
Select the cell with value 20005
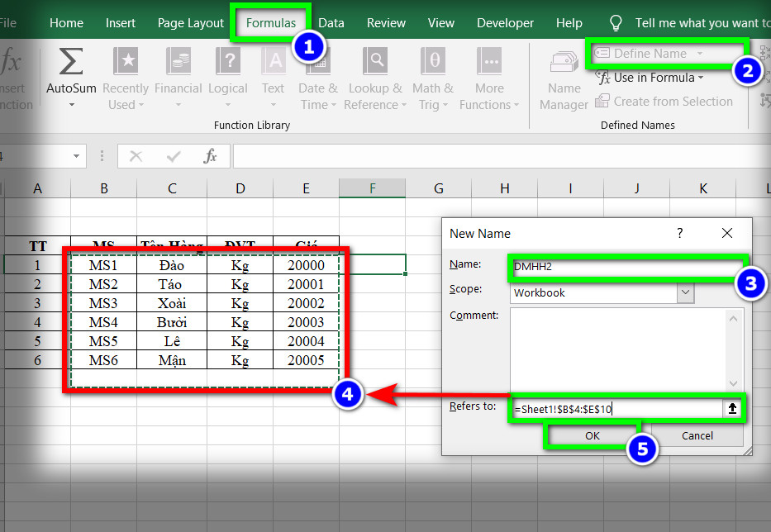tap(306, 360)
